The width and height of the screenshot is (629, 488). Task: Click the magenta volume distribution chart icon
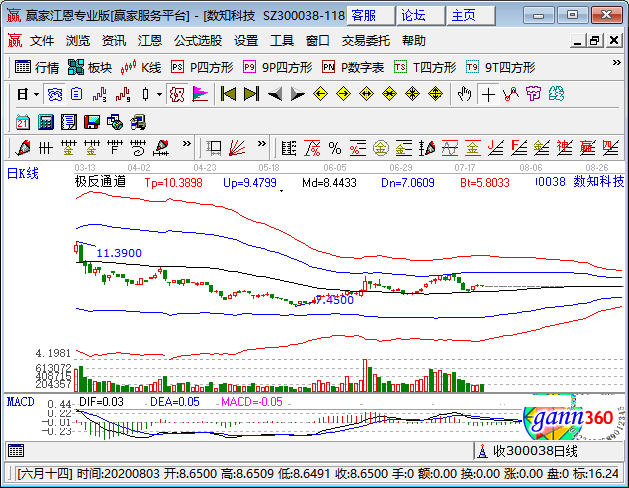tap(200, 95)
